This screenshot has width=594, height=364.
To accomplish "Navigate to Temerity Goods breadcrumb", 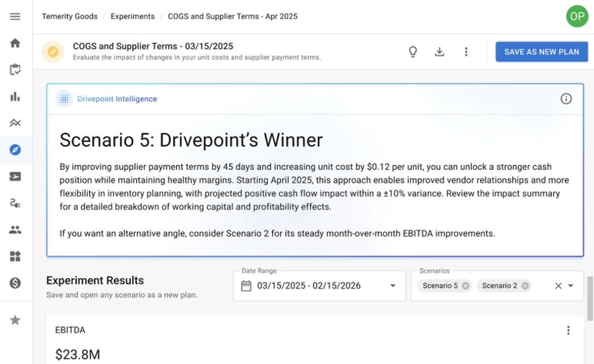I will (x=69, y=16).
